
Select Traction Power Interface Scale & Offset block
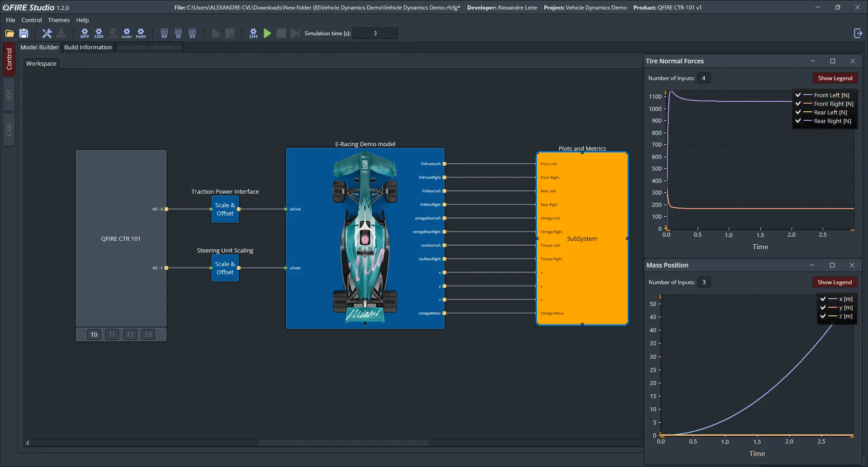pyautogui.click(x=225, y=209)
